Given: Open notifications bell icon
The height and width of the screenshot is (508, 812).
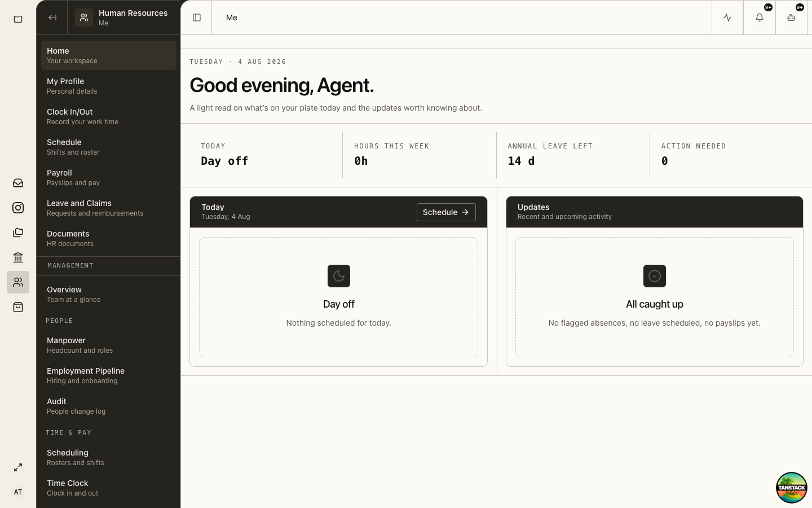Looking at the screenshot, I should (760, 17).
